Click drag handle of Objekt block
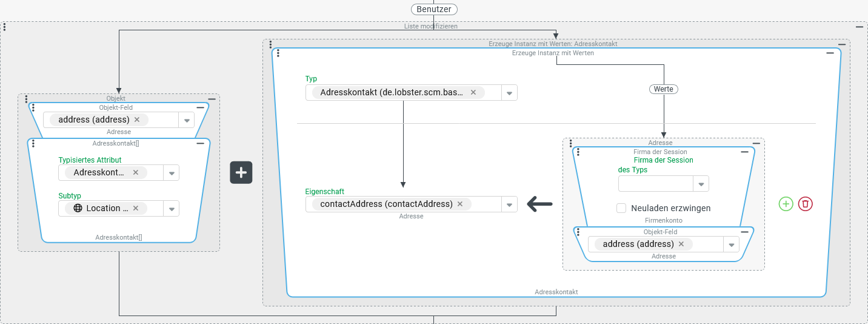868x324 pixels. point(27,99)
